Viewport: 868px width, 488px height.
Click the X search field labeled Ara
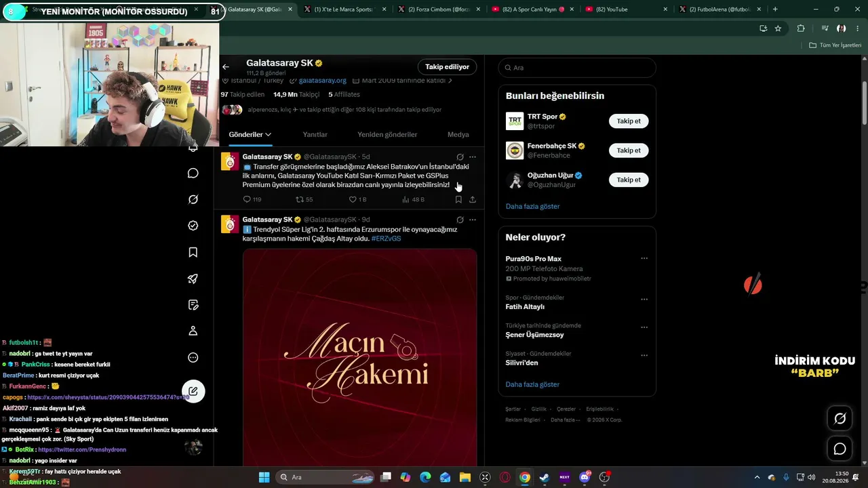tap(577, 68)
